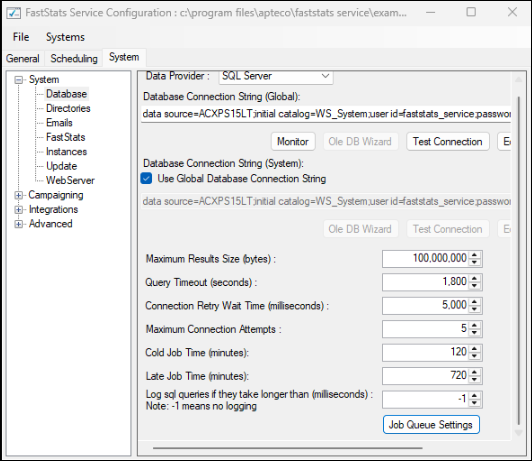Decrease Late Job Time down arrow
This screenshot has width=532, height=461.
pos(475,379)
